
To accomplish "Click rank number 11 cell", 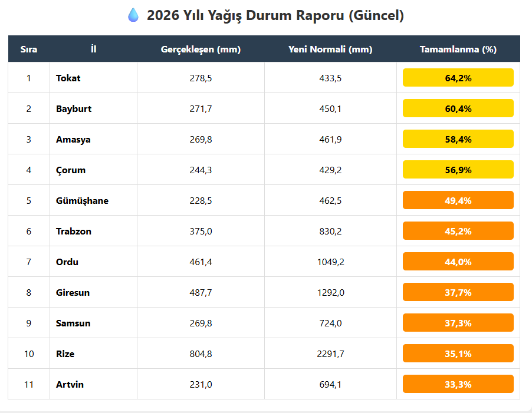I will click(29, 385).
